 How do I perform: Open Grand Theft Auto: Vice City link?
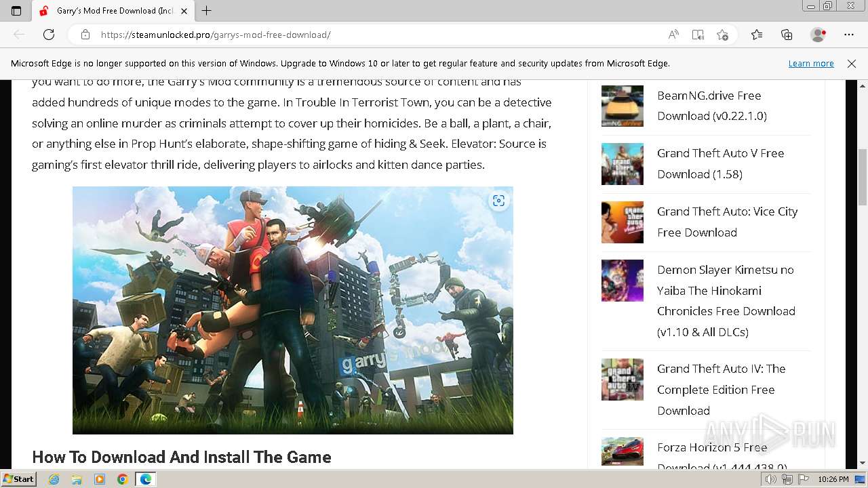point(727,222)
